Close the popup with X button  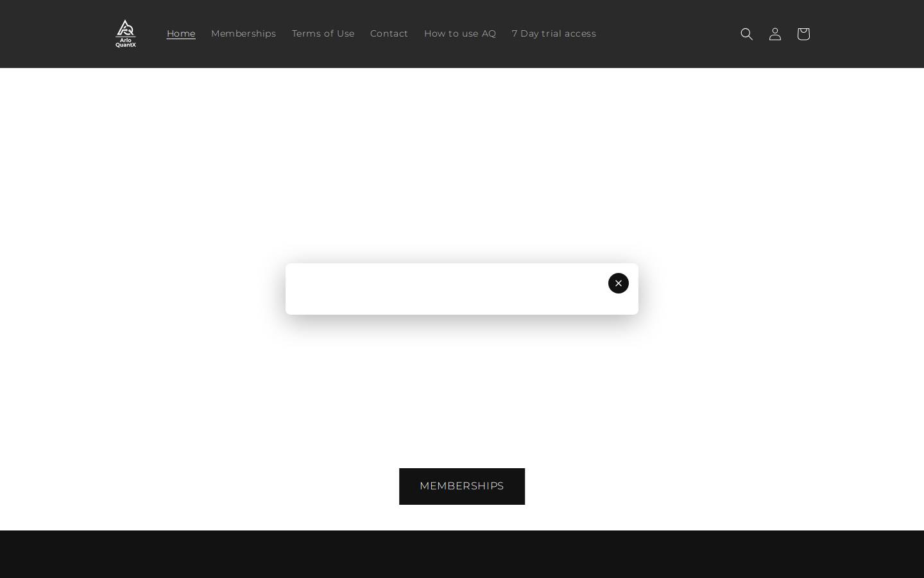[619, 283]
